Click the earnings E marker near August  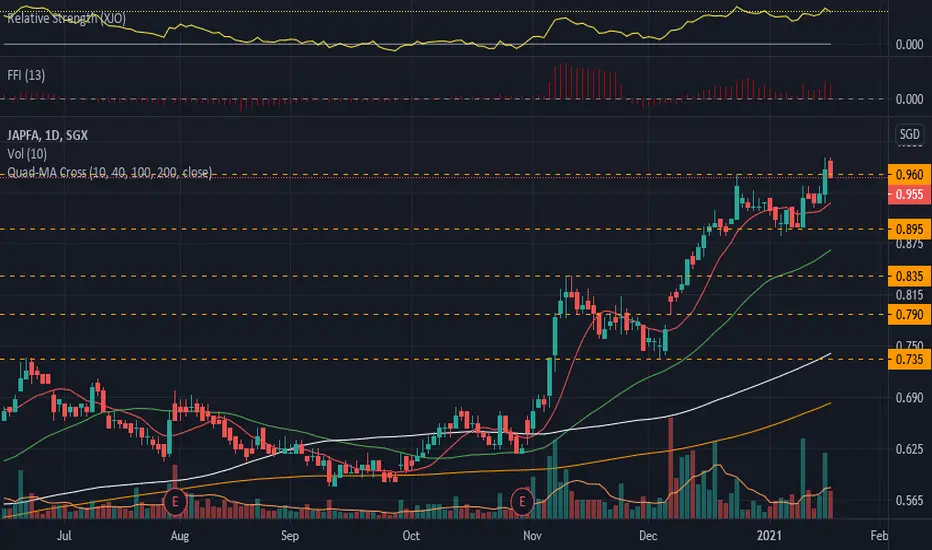(x=175, y=502)
